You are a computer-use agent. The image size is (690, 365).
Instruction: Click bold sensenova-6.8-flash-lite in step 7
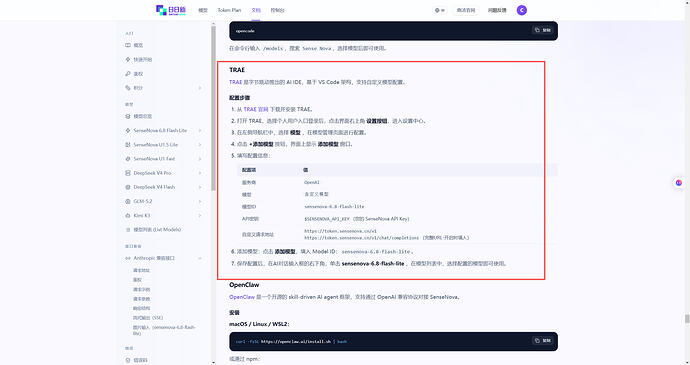click(x=373, y=263)
